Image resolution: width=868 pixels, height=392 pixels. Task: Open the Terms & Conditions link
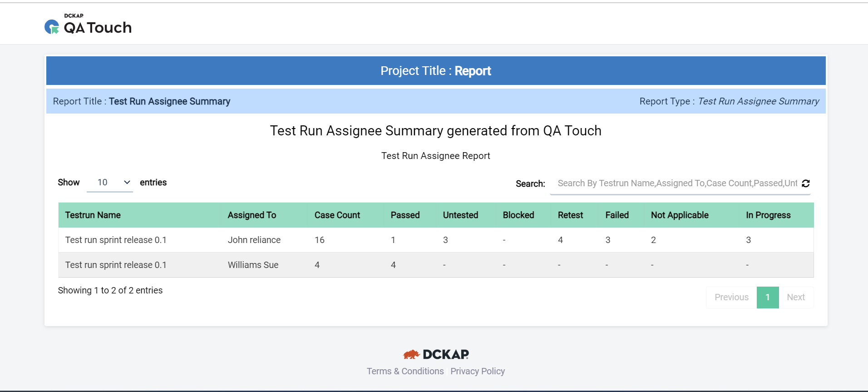tap(405, 372)
